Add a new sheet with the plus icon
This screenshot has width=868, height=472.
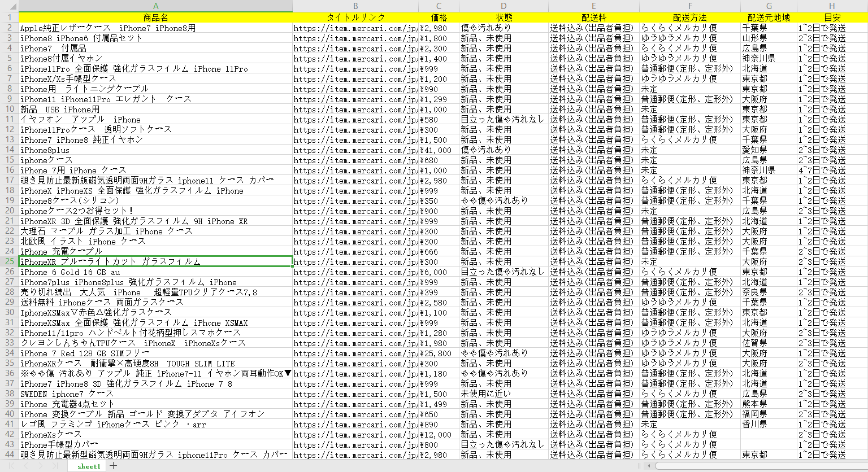(x=114, y=466)
